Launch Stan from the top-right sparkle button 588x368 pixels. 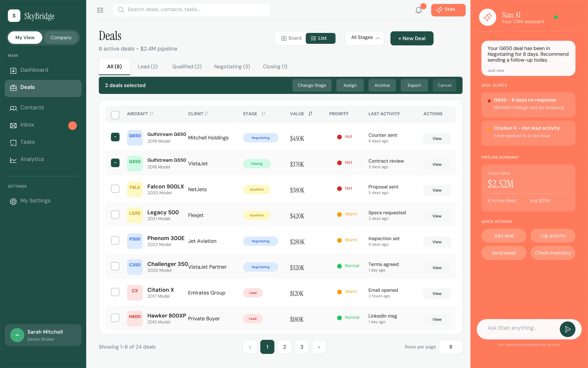tap(448, 10)
